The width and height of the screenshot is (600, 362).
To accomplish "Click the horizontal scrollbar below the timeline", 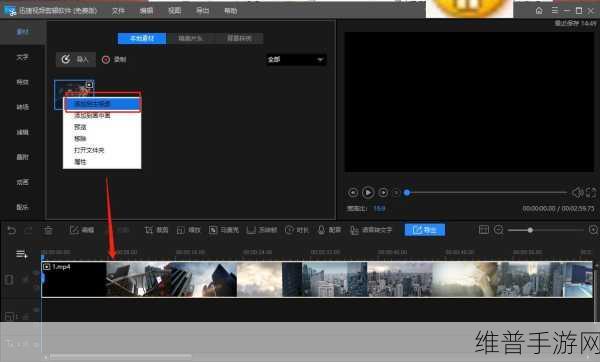I will click(x=121, y=357).
